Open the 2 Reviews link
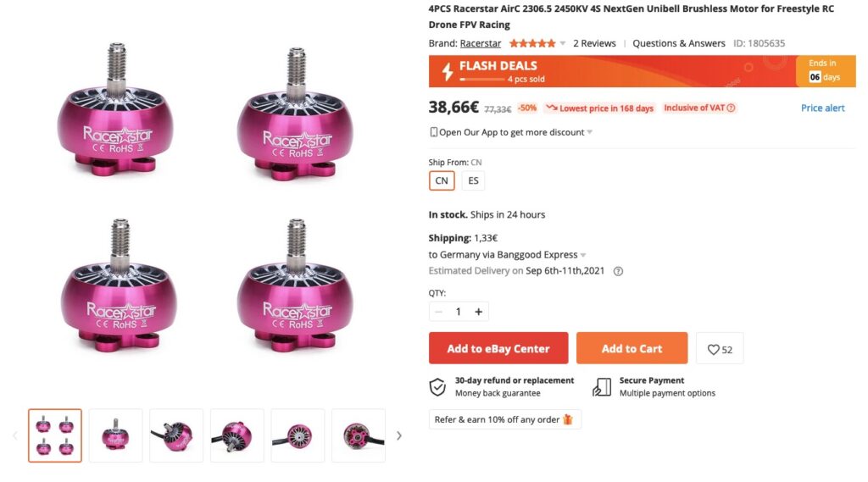The height and width of the screenshot is (482, 868). click(594, 43)
